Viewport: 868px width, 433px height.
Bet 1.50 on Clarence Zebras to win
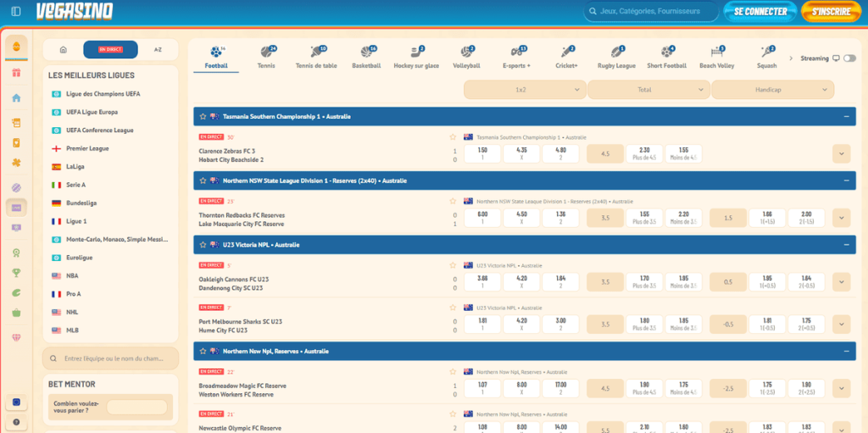pos(482,154)
